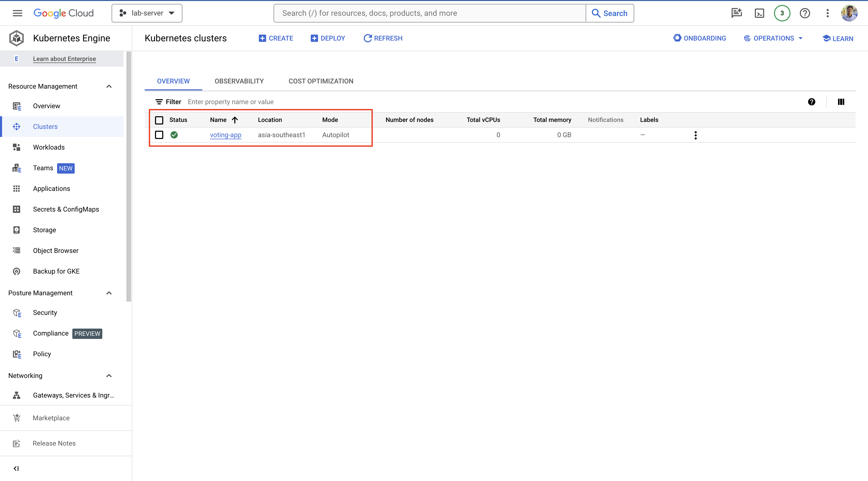868x481 pixels.
Task: Open the voting-app cluster link
Action: point(225,135)
